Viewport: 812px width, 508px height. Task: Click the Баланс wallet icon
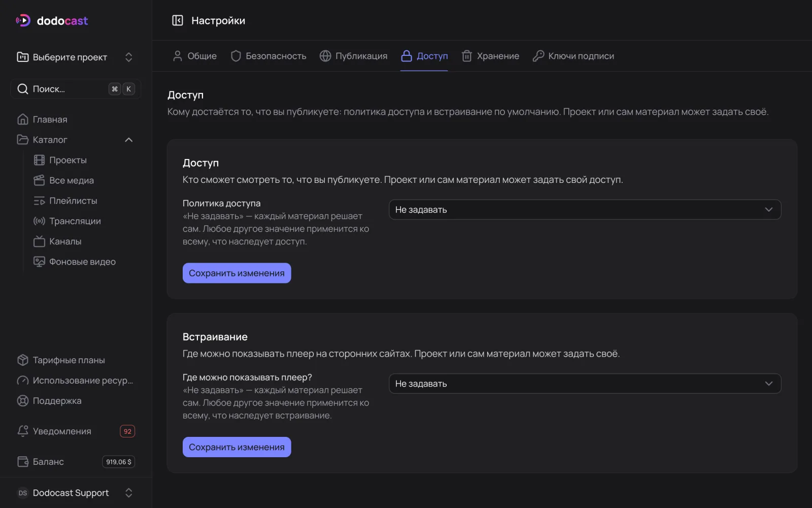23,462
